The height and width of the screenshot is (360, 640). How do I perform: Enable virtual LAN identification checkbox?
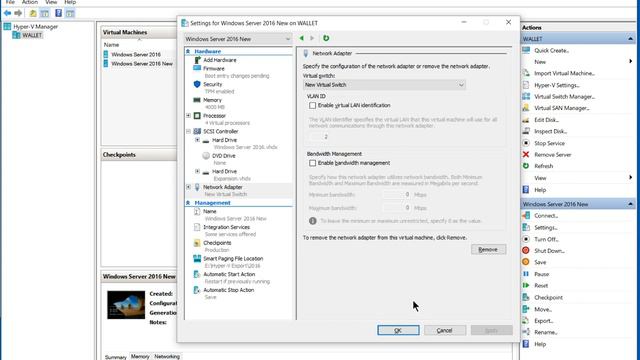coord(312,105)
